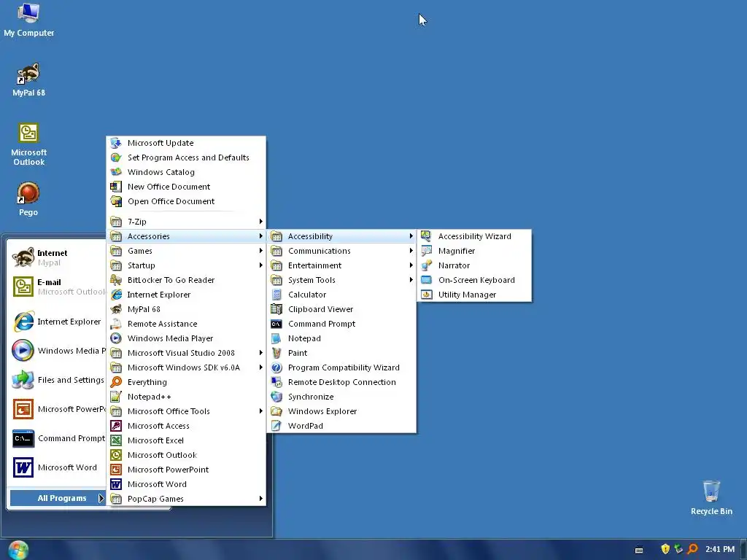Open Remote Desktop Connection
Image resolution: width=747 pixels, height=560 pixels.
point(341,382)
